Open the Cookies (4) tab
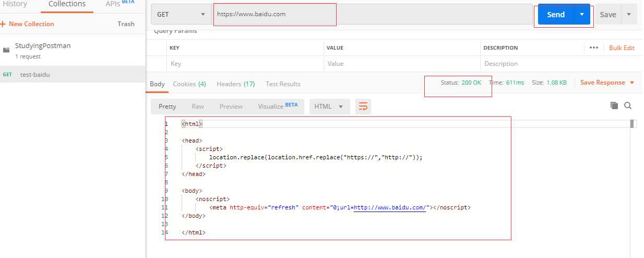 [189, 84]
